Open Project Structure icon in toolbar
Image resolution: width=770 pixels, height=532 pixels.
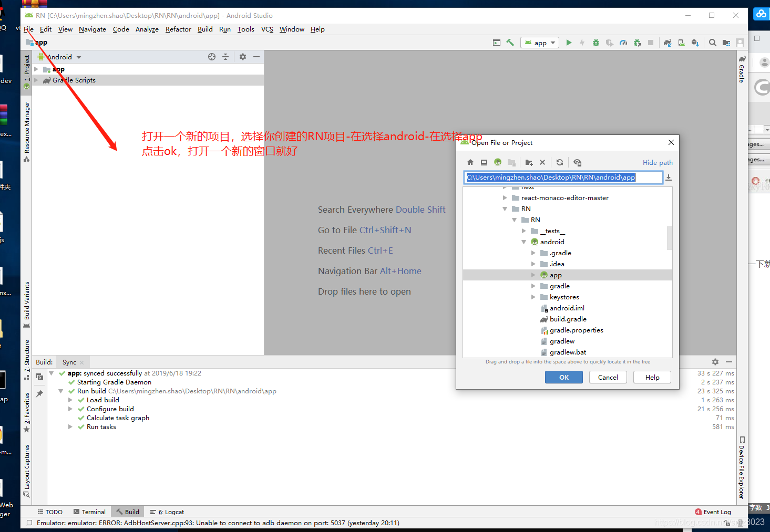click(x=726, y=43)
